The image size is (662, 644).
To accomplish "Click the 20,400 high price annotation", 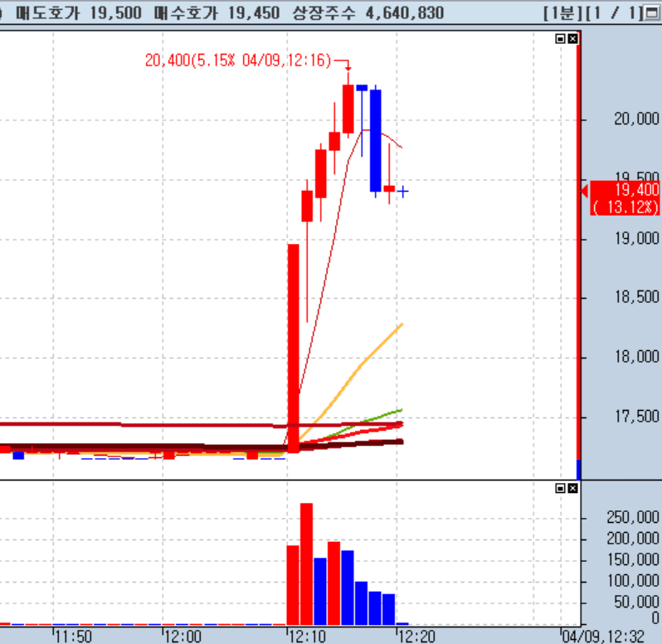I will pyautogui.click(x=239, y=61).
